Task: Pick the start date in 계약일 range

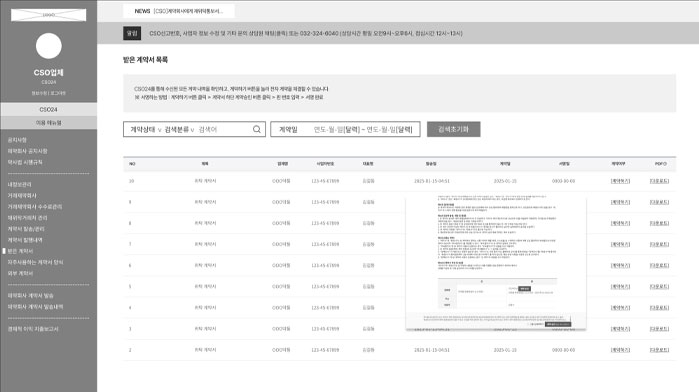Action: (x=337, y=129)
